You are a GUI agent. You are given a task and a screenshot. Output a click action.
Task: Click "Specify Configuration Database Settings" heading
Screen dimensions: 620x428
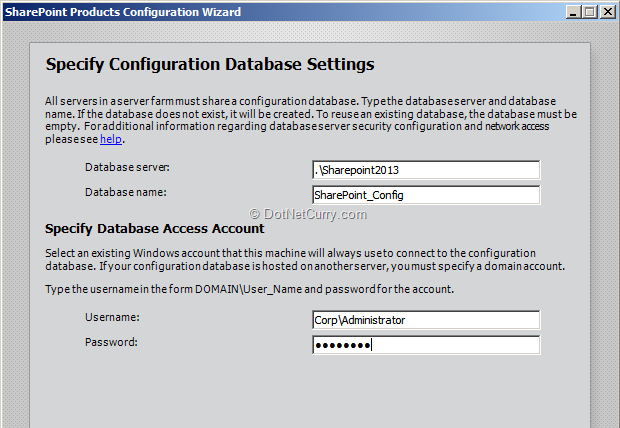click(210, 64)
